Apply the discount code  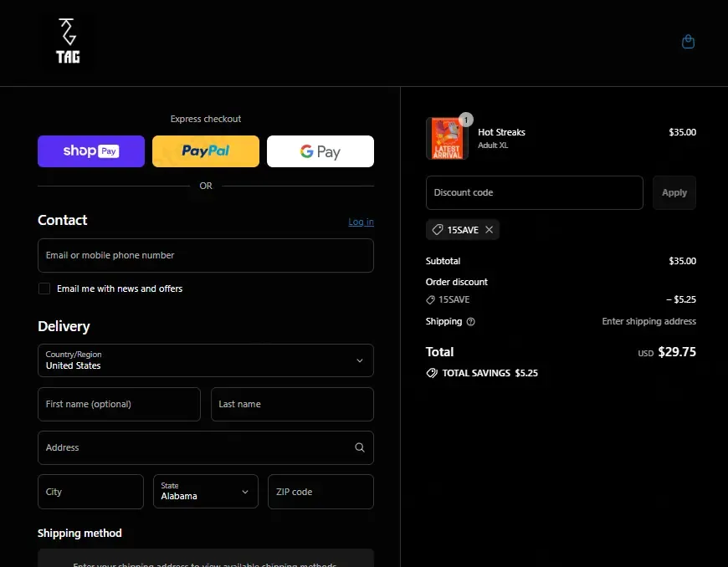[674, 192]
